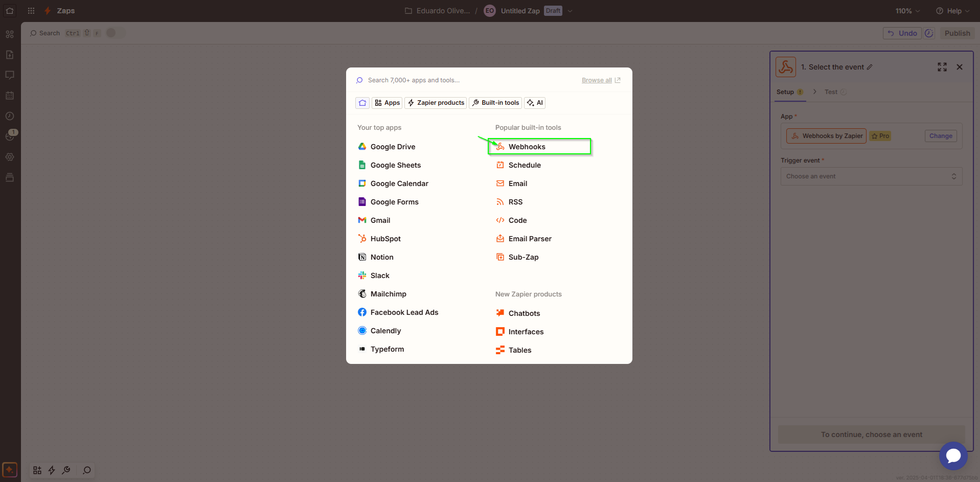Choose Code from built-in tools
The height and width of the screenshot is (482, 980).
[511, 220]
